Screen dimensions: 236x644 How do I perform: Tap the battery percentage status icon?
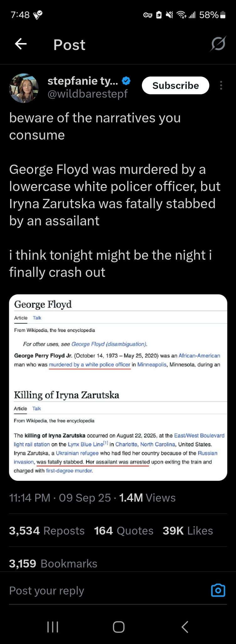click(x=212, y=15)
